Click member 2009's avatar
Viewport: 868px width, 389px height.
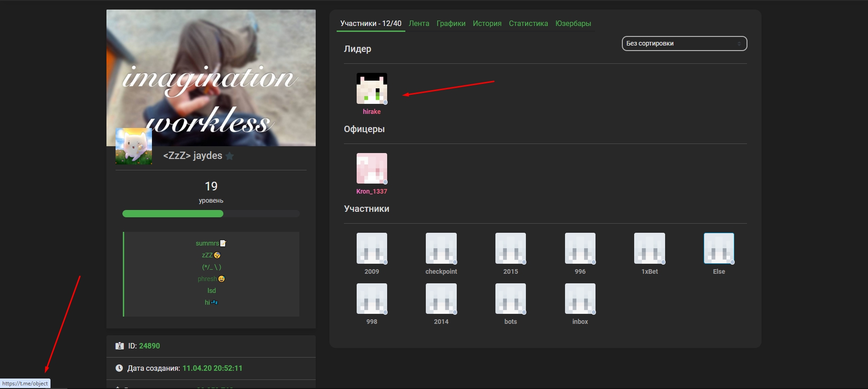pos(372,248)
